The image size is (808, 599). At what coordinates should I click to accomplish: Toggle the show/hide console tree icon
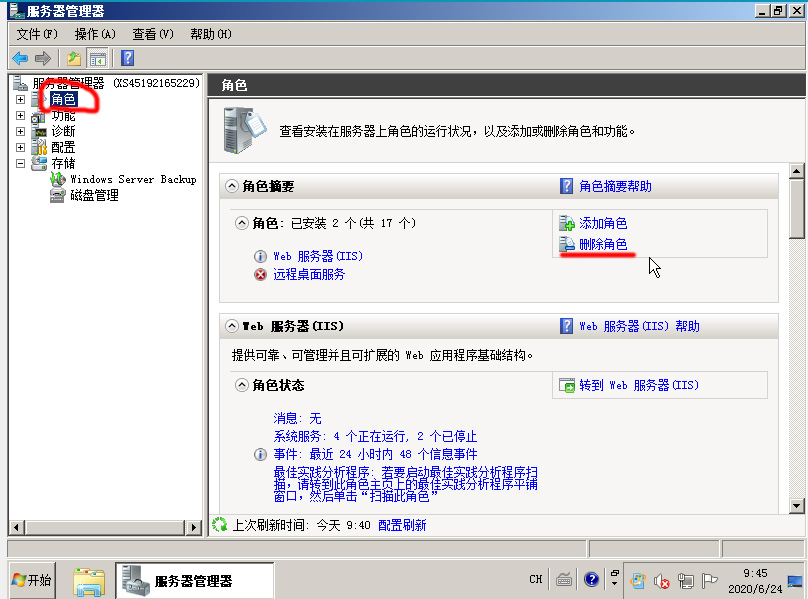tap(97, 58)
